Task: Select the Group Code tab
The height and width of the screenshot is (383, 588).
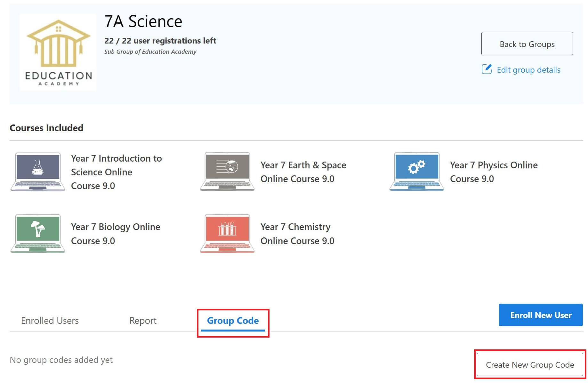Action: pyautogui.click(x=233, y=320)
